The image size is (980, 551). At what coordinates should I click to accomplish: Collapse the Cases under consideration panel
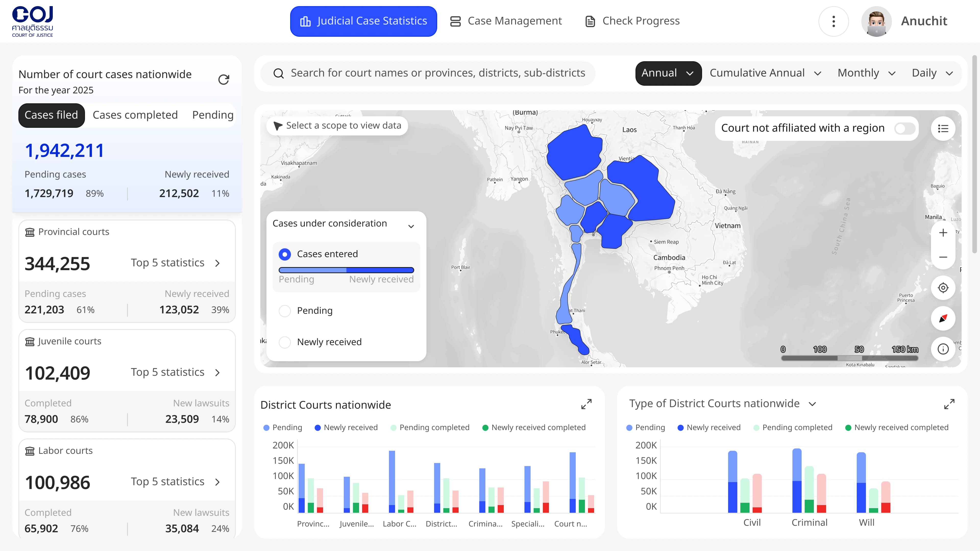pos(411,226)
